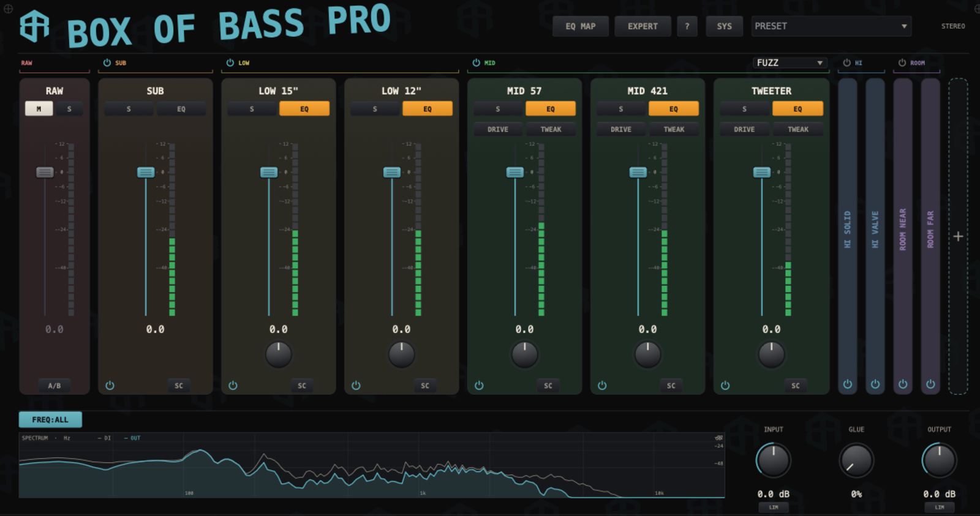Viewport: 980px width, 516px height.
Task: Power off the MID 421 channel strip
Action: [602, 386]
